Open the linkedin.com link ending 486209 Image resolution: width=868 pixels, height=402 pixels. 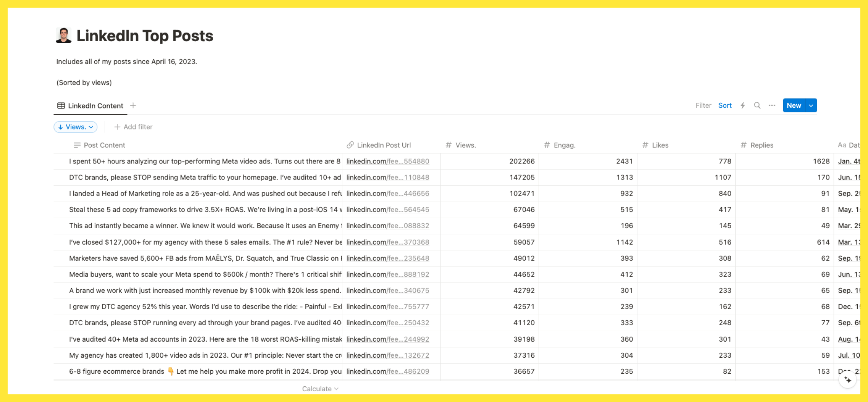(388, 371)
